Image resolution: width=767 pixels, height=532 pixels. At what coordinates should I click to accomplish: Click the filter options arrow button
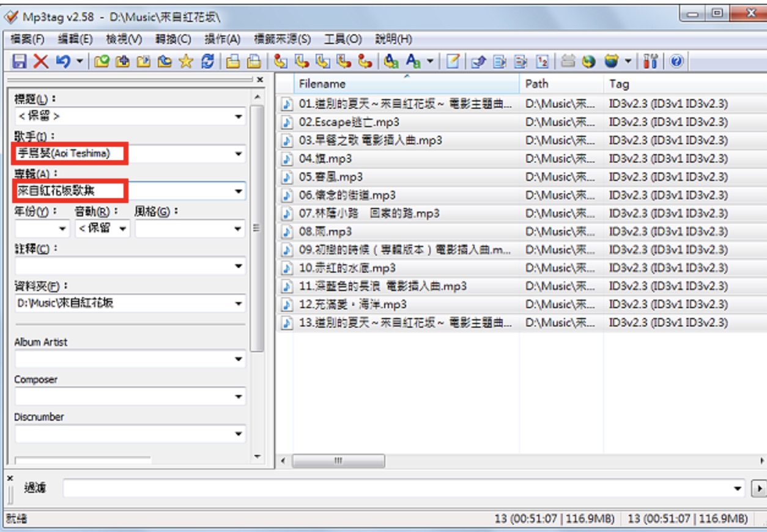coord(759,489)
